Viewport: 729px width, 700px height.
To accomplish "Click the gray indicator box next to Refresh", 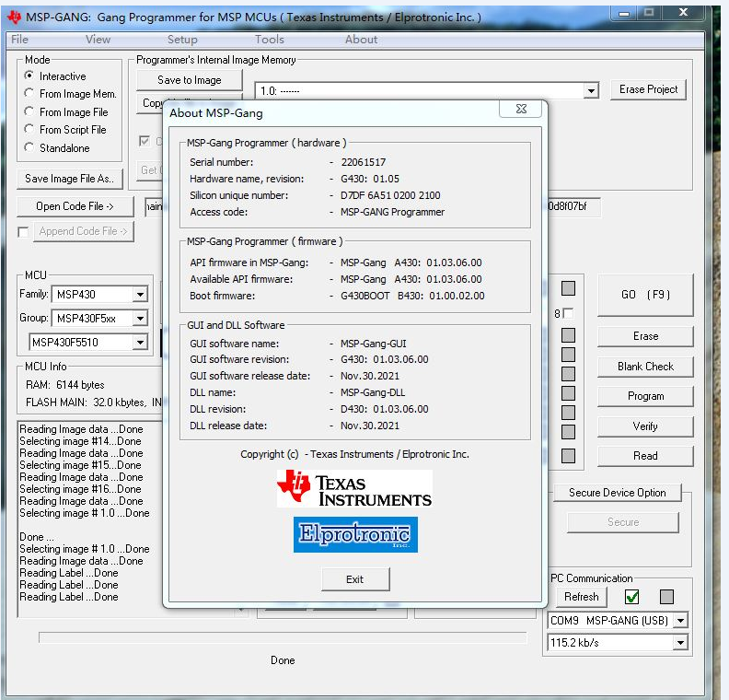I will coord(666,597).
